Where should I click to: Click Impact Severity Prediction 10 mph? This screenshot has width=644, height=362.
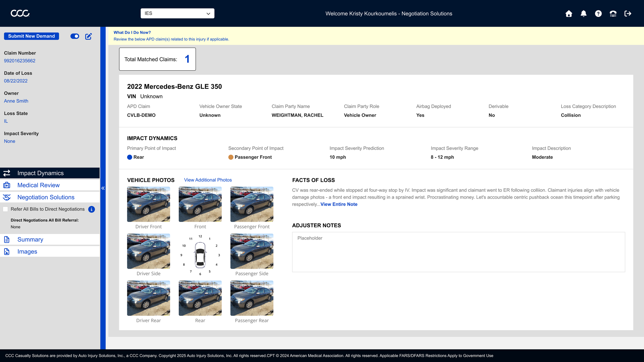pos(338,157)
